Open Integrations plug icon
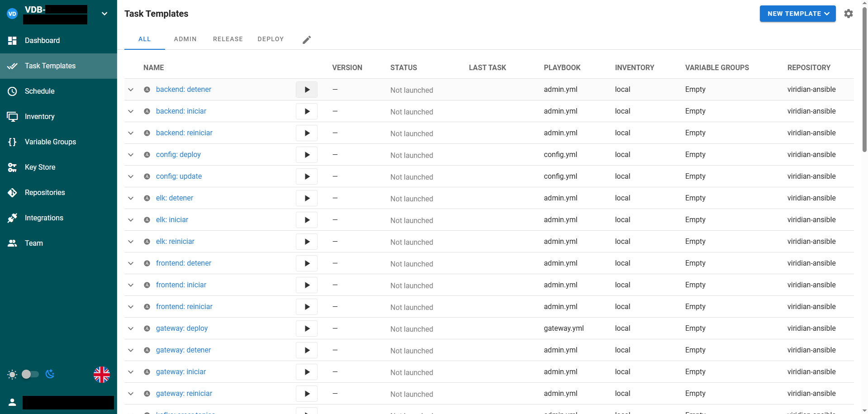This screenshot has width=868, height=414. point(12,218)
